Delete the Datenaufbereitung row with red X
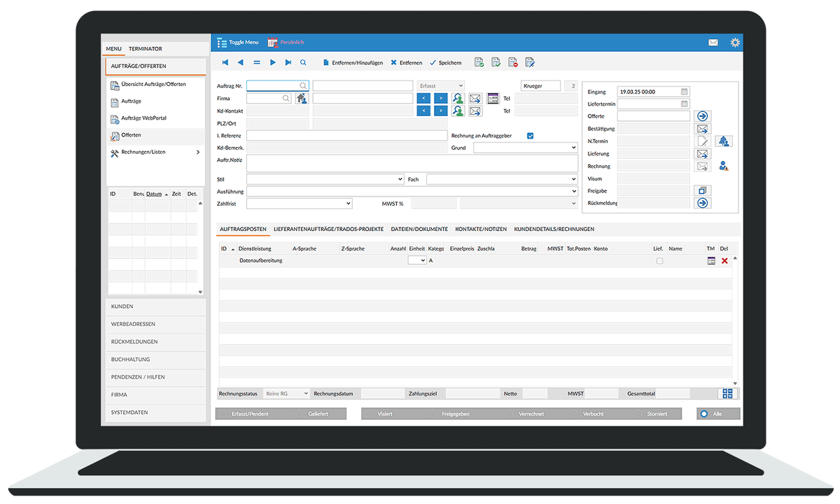The image size is (840, 504). click(x=724, y=260)
